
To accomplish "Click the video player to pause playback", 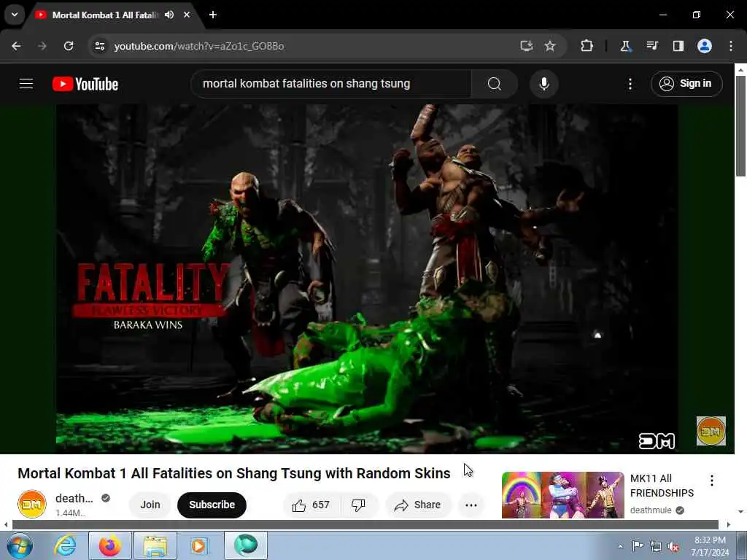I will coord(367,279).
